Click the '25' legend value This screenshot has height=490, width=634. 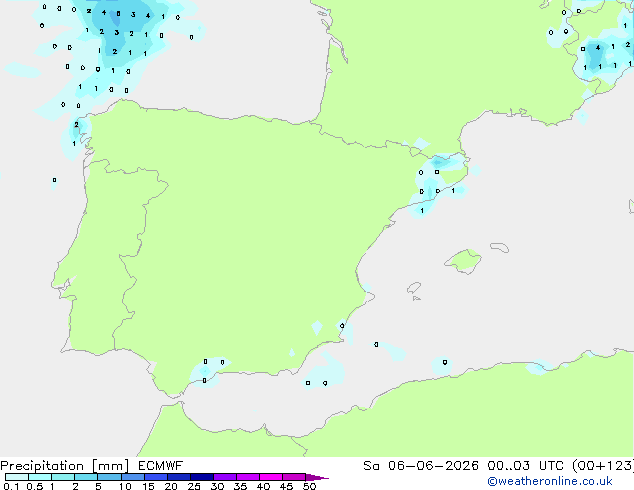[194, 486]
